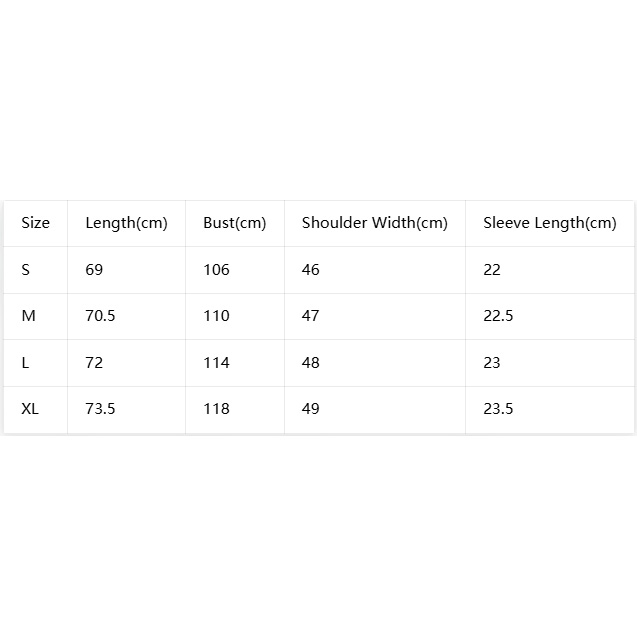Click the Sleeve Length(cm) header
Screen dimensions: 637x637
[x=550, y=223]
